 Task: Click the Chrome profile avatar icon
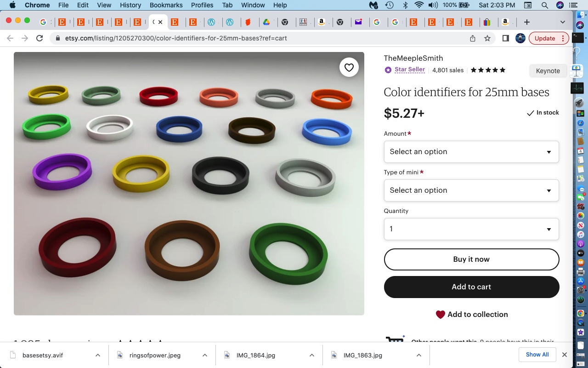[x=520, y=38]
